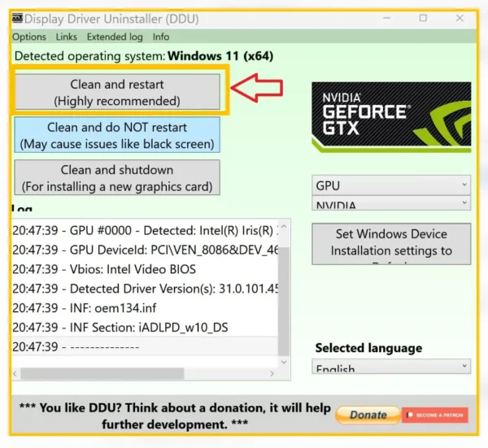
Task: Expand the GPU device type dropdown
Action: [391, 185]
